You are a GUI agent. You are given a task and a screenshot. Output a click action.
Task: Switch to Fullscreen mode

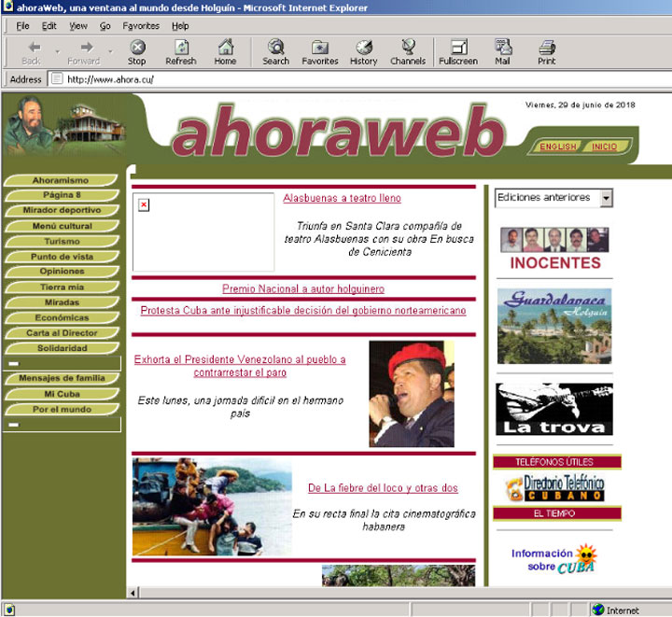[459, 47]
